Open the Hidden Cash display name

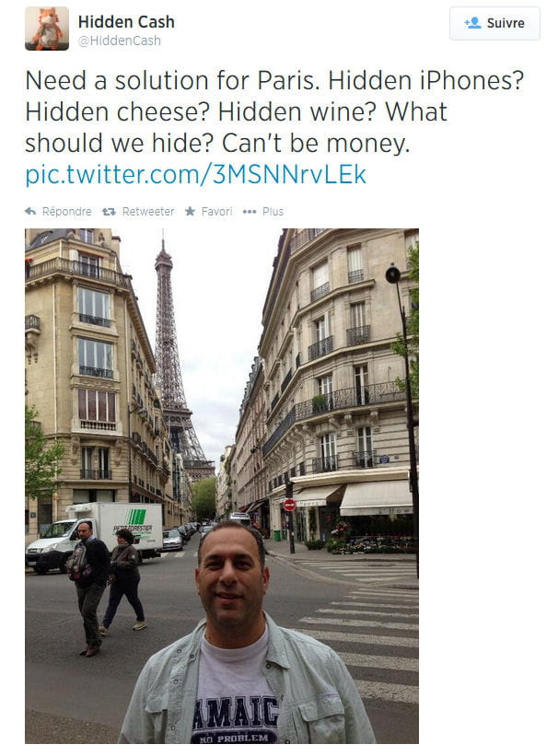(126, 22)
